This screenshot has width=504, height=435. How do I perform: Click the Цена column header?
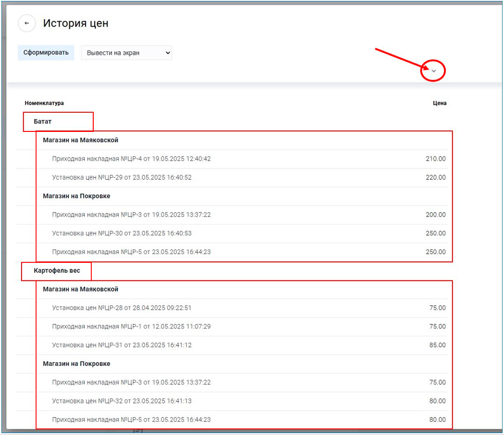point(439,103)
